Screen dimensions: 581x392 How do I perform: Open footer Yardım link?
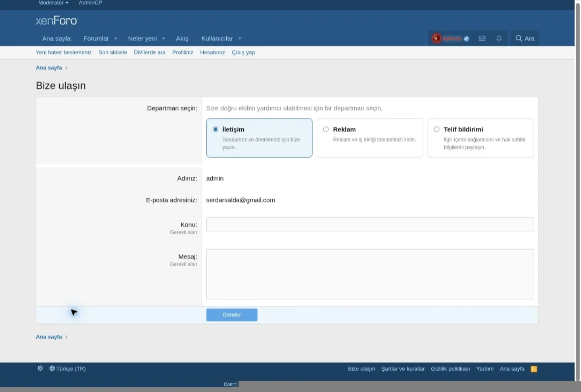tap(485, 369)
